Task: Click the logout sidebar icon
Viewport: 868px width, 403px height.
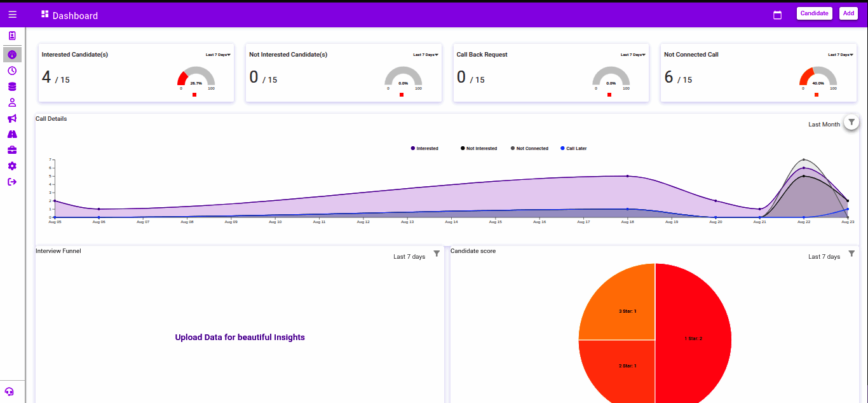Action: pyautogui.click(x=12, y=182)
